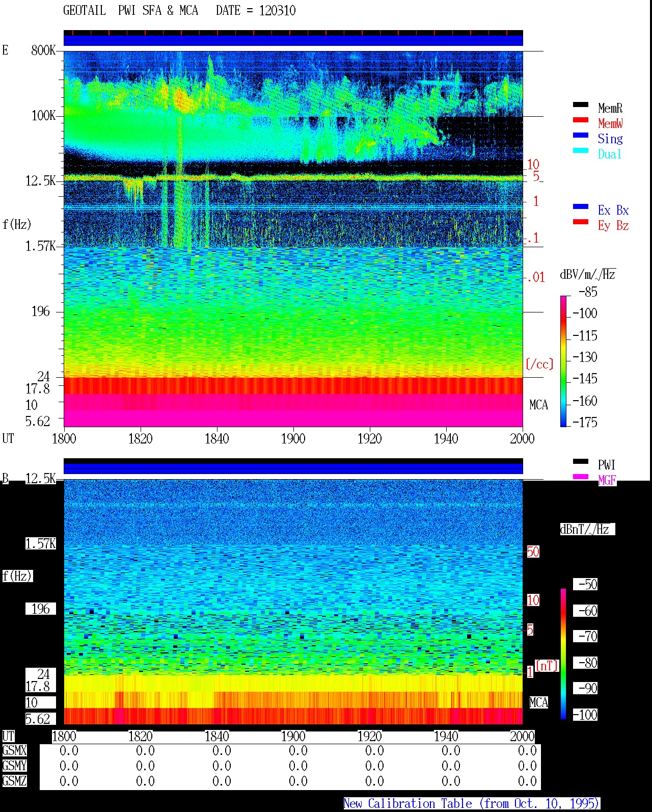This screenshot has width=652, height=812.
Task: Click the cyan Dual legend swatch
Action: tap(581, 150)
